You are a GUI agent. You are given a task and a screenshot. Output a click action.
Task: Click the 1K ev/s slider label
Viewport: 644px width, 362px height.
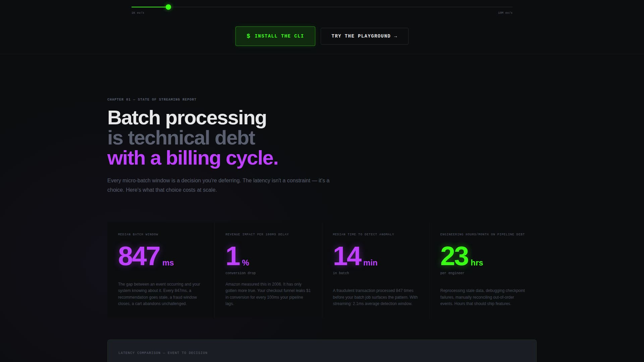tap(138, 13)
